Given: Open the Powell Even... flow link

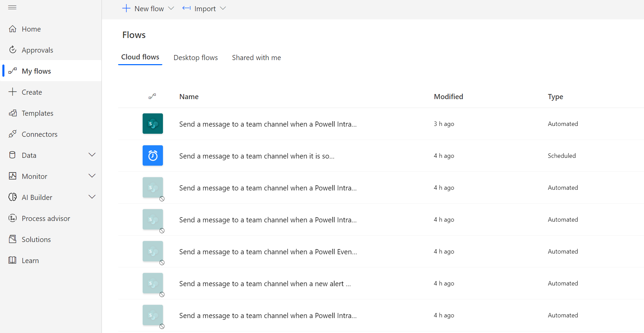Looking at the screenshot, I should pyautogui.click(x=268, y=252).
